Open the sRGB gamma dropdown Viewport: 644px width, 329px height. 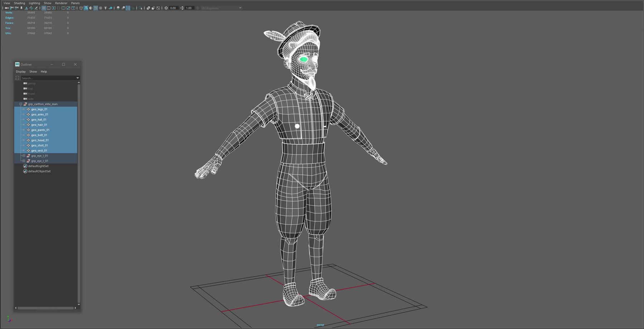tap(240, 8)
